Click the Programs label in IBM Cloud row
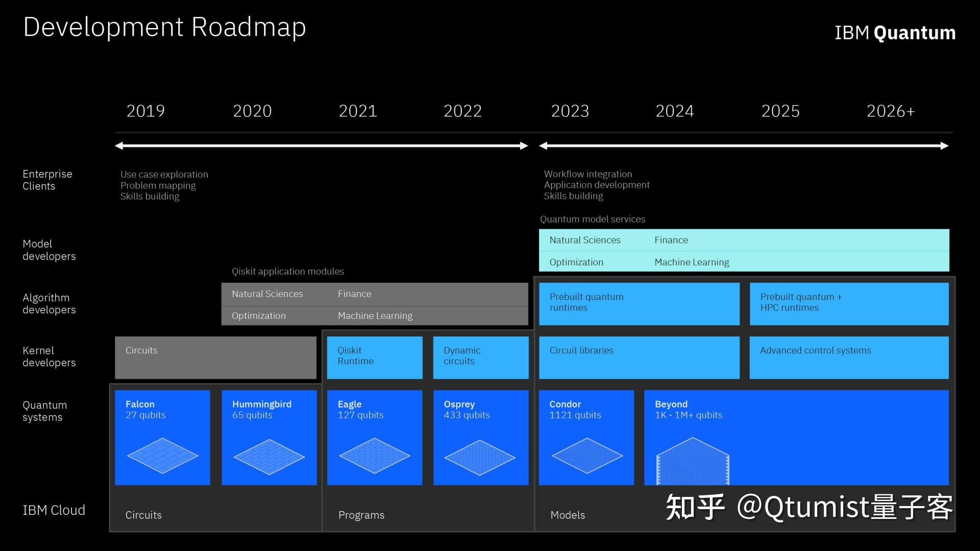This screenshot has width=980, height=551. [x=361, y=515]
